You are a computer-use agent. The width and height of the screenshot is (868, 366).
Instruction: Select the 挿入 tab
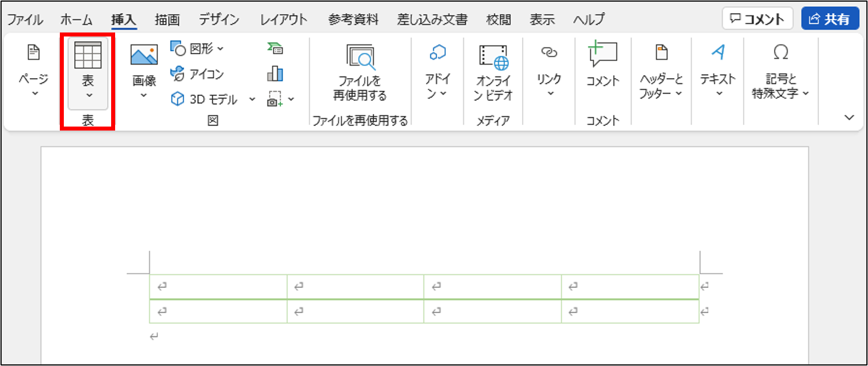(124, 20)
